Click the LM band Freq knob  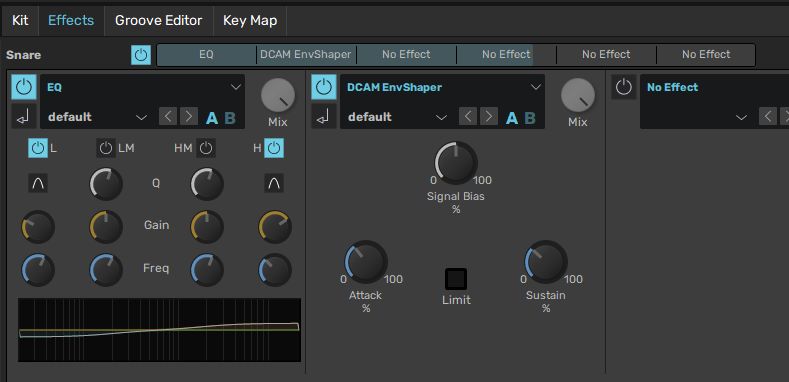[106, 270]
